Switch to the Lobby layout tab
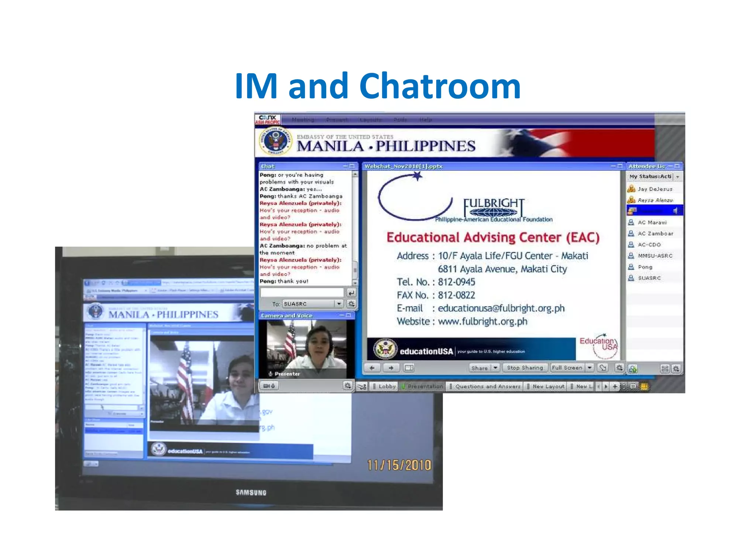 coord(384,386)
